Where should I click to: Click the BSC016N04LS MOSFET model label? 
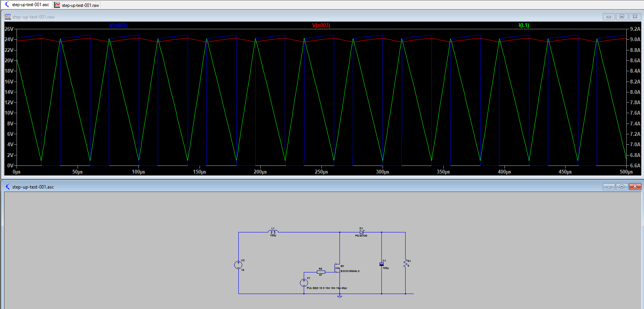(x=350, y=271)
